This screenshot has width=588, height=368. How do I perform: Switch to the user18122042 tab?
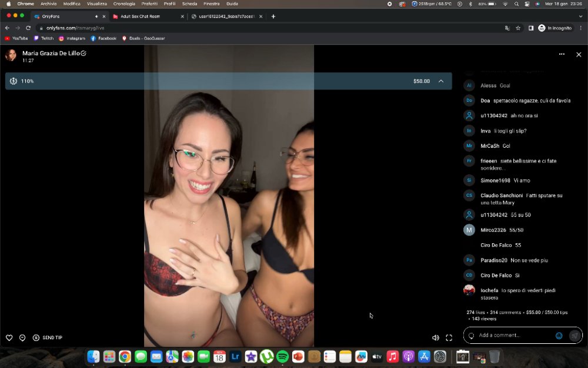click(227, 16)
